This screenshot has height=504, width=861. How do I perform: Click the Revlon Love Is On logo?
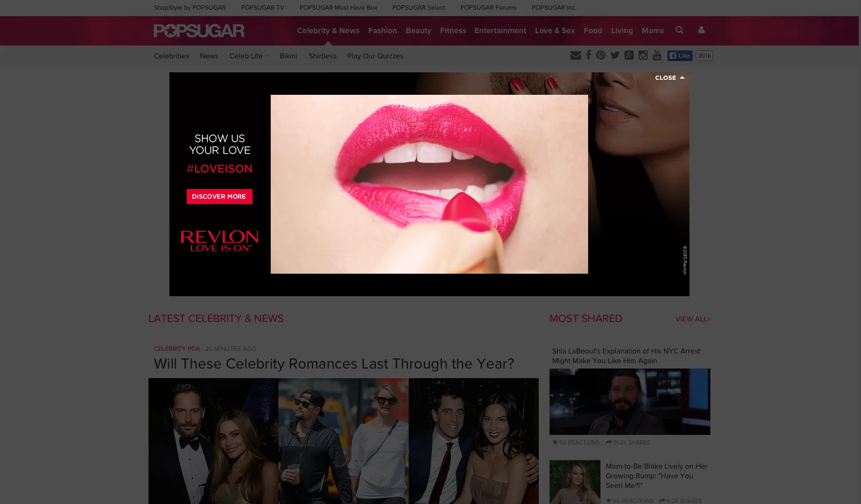coord(219,241)
